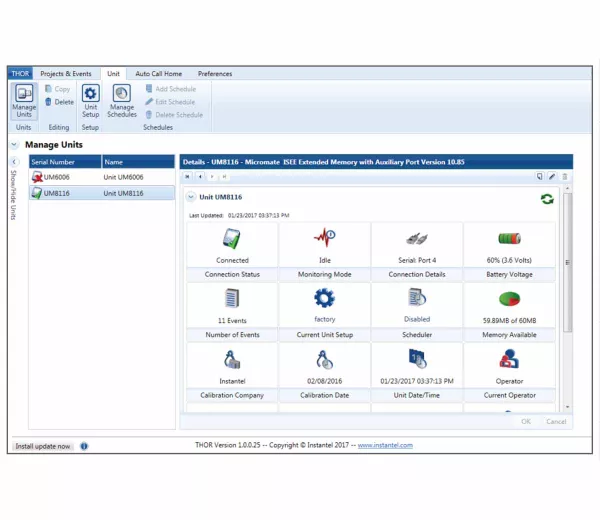Go to previous record navigation button
Image resolution: width=600 pixels, height=520 pixels.
click(x=200, y=176)
